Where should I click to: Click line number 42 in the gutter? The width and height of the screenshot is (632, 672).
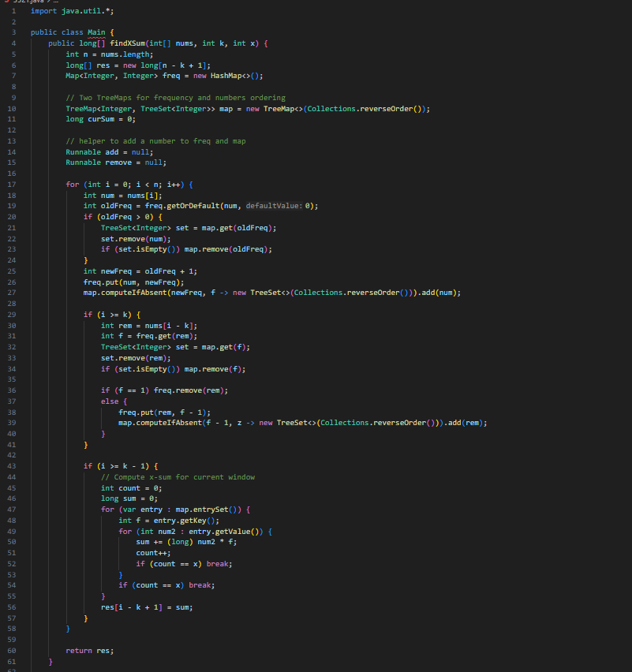click(12, 455)
